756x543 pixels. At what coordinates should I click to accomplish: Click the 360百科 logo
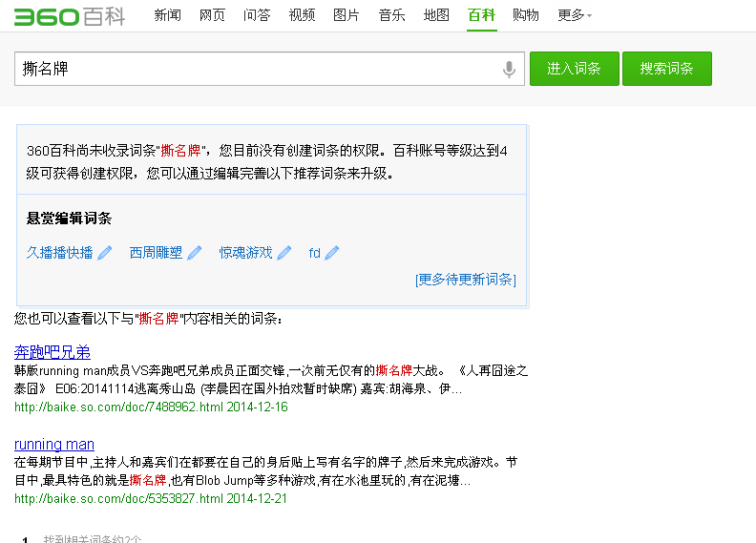tap(70, 16)
